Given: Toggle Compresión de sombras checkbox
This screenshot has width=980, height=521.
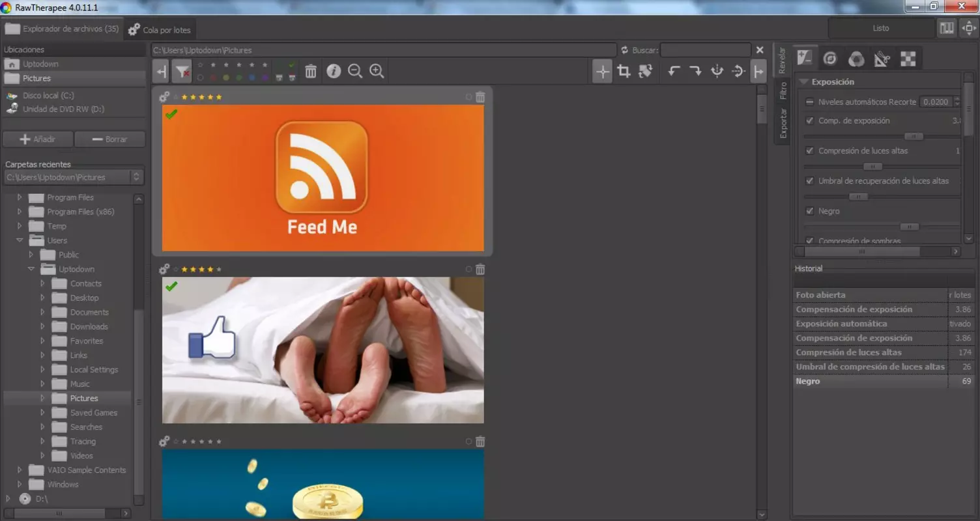Looking at the screenshot, I should click(x=809, y=240).
